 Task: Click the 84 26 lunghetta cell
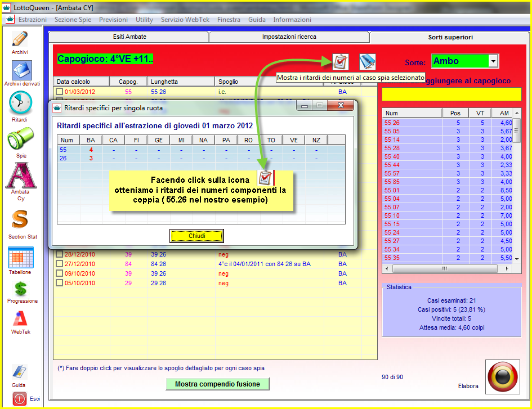click(x=158, y=263)
